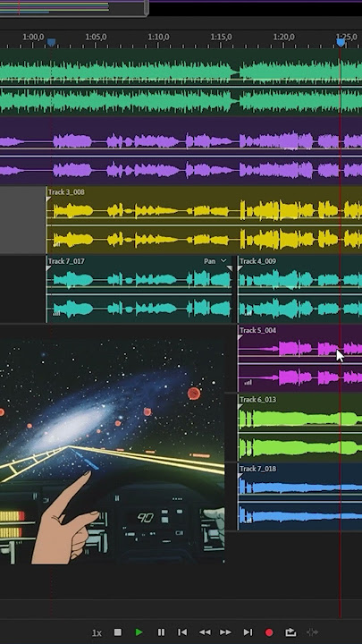Click the Stop button in transport

118,632
